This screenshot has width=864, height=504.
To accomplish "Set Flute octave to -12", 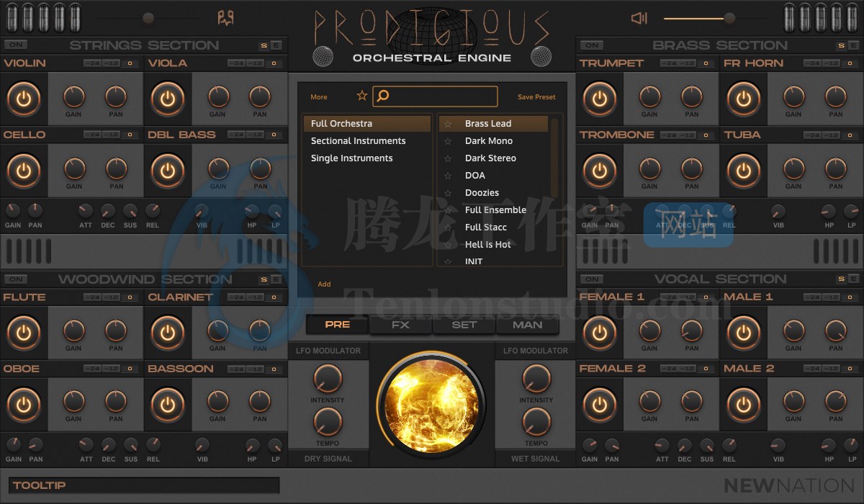I will 112,297.
